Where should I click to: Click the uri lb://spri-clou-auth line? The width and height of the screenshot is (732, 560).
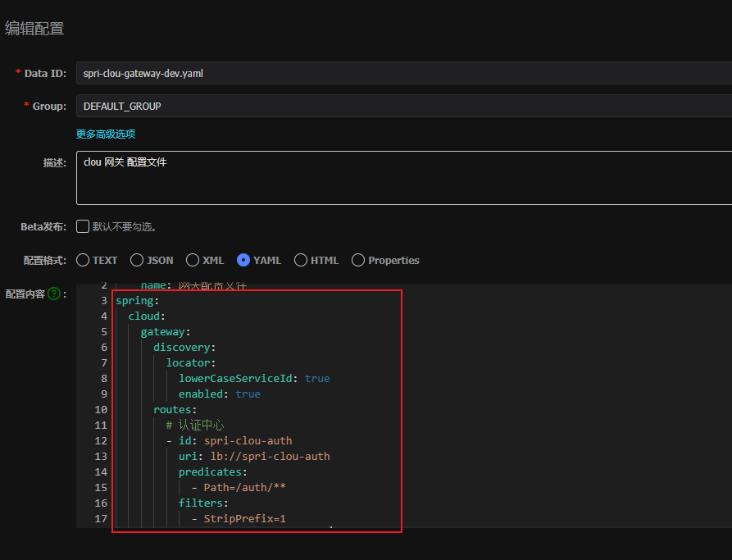click(x=254, y=456)
